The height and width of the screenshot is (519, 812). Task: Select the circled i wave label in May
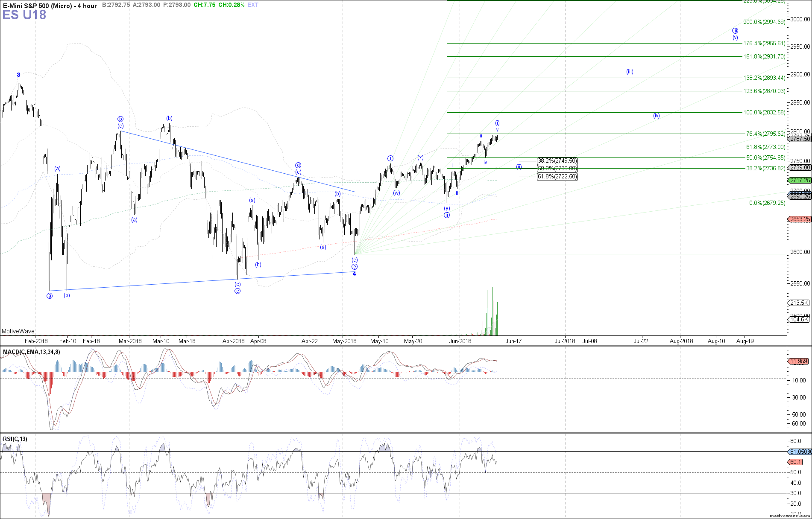click(x=390, y=158)
